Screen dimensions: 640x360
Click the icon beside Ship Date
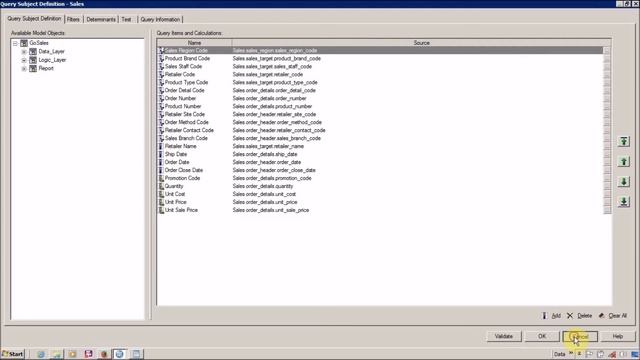point(161,154)
